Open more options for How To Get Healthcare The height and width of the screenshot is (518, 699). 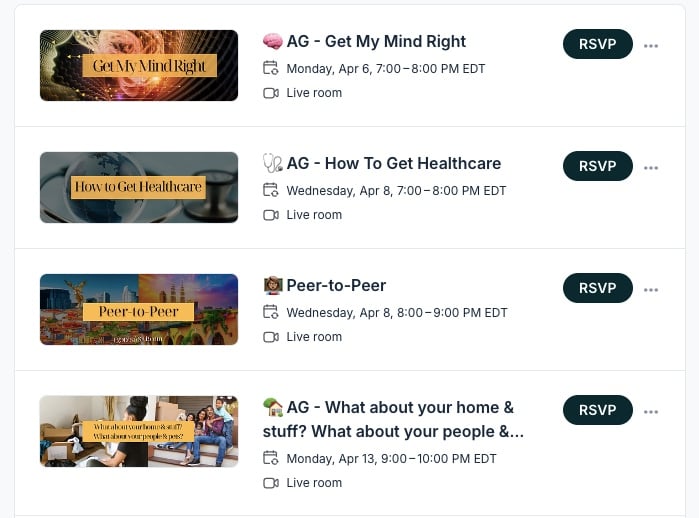651,167
